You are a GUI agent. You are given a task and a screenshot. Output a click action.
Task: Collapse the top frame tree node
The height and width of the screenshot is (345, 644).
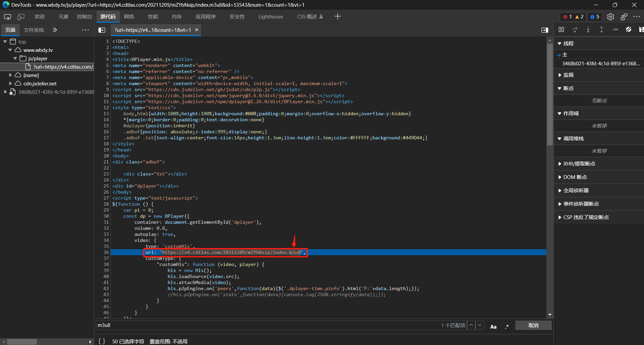[5, 42]
